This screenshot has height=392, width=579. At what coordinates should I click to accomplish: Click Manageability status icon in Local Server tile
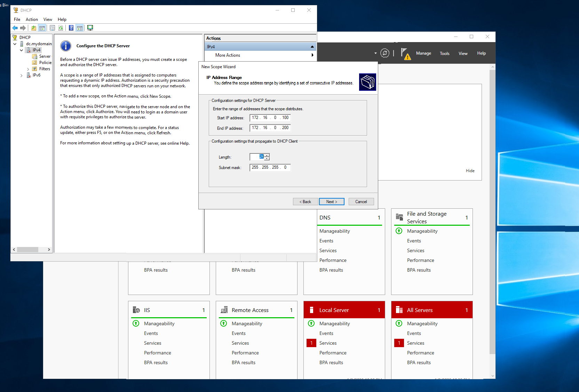pos(311,323)
